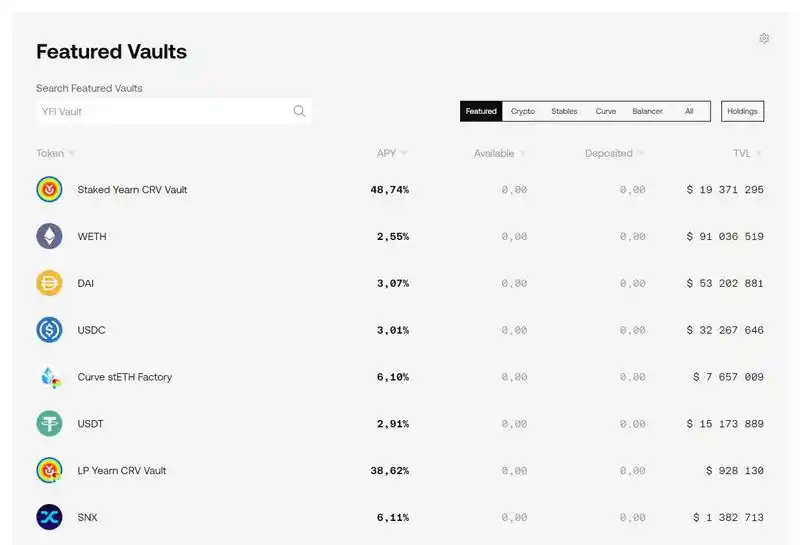Select the Curve filter tab
This screenshot has width=800, height=545.
coord(606,111)
